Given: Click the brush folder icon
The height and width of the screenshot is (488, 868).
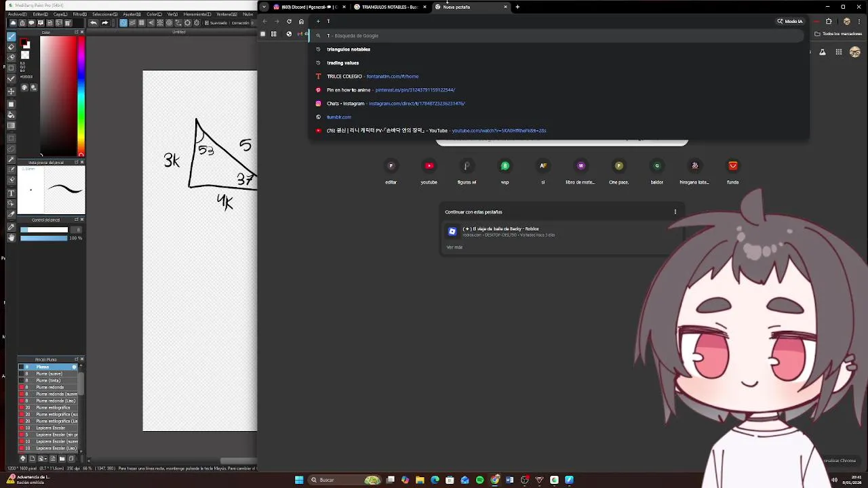Looking at the screenshot, I should coord(62,459).
